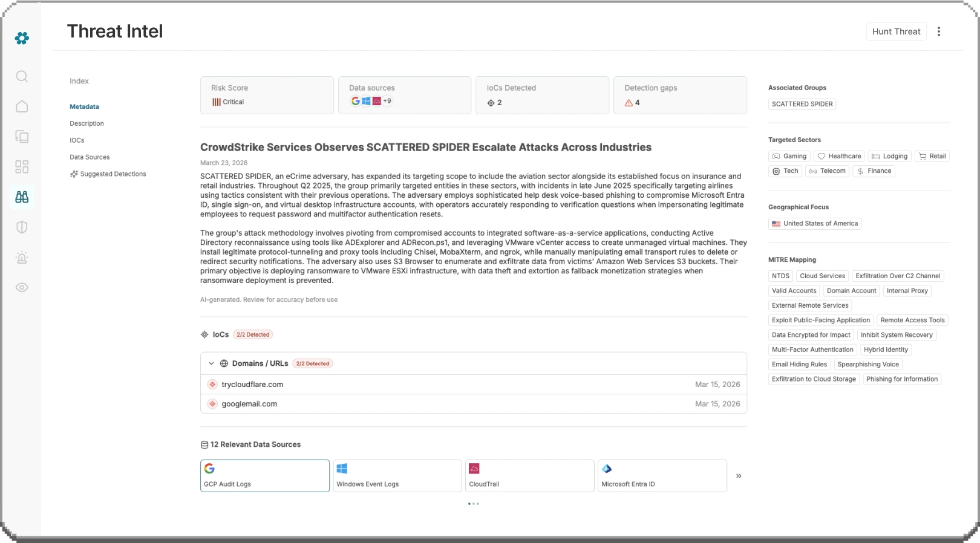
Task: Click the Lodging sector tag
Action: [x=890, y=156]
